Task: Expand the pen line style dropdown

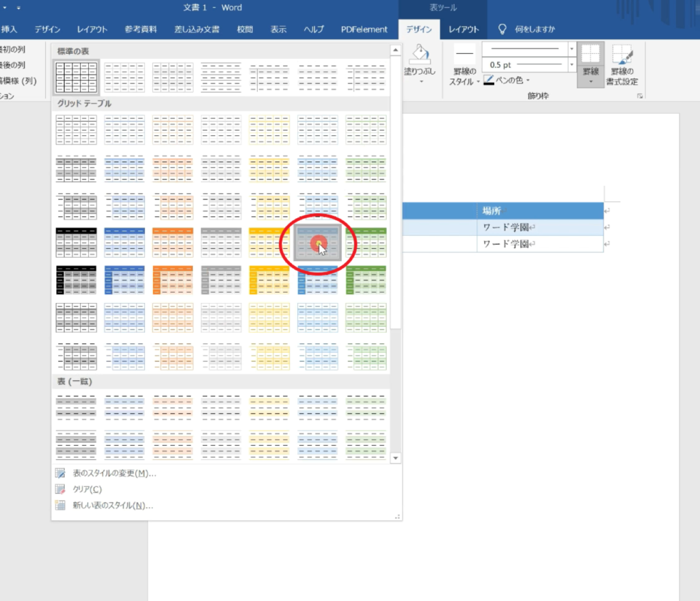Action: point(571,49)
